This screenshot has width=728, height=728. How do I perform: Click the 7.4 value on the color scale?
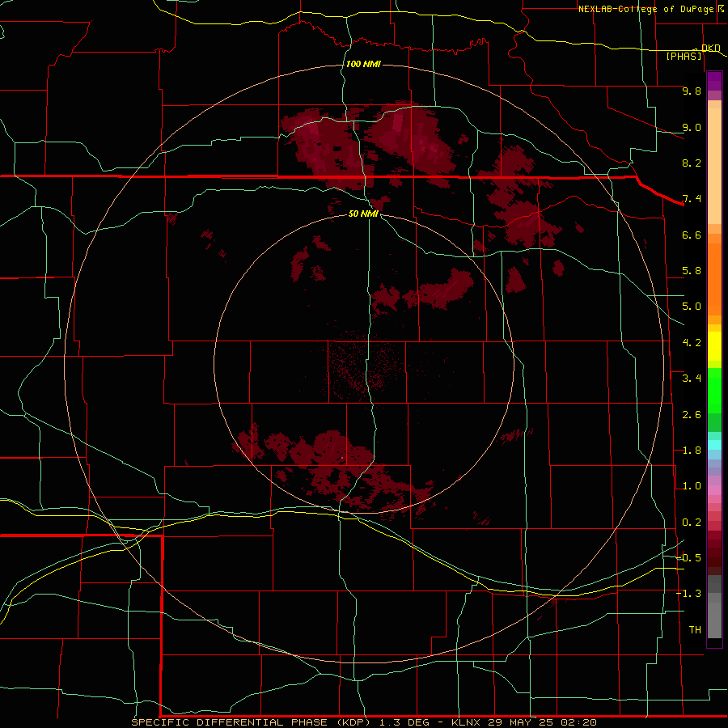point(692,199)
